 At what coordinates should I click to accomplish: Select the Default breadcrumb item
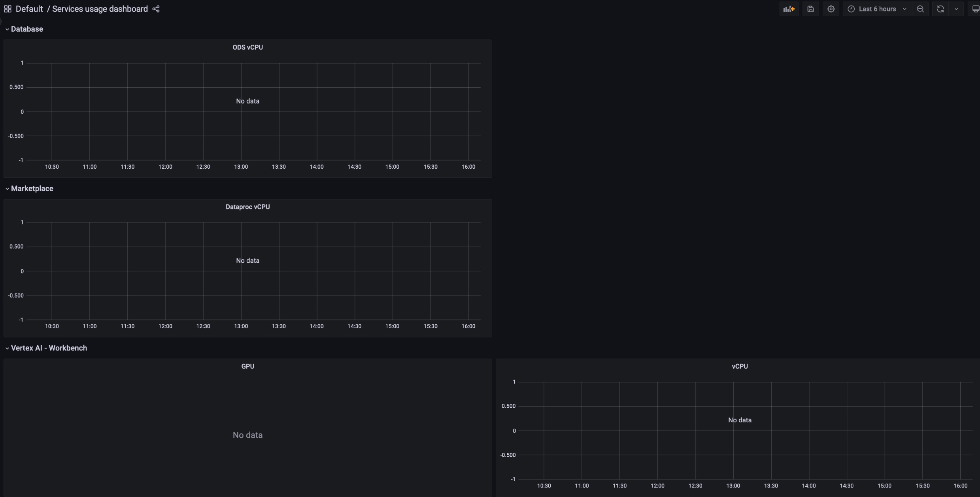29,8
